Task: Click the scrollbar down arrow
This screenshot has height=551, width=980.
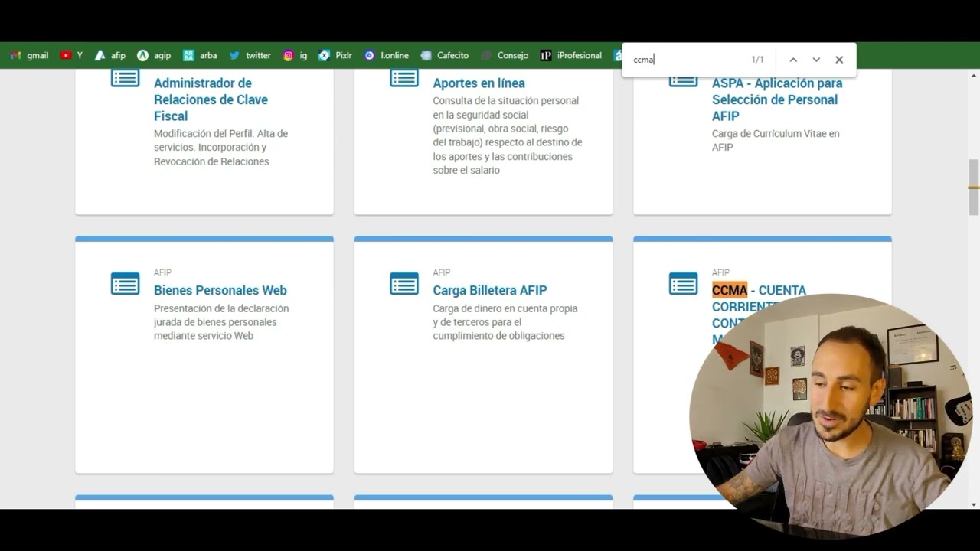Action: tap(974, 504)
